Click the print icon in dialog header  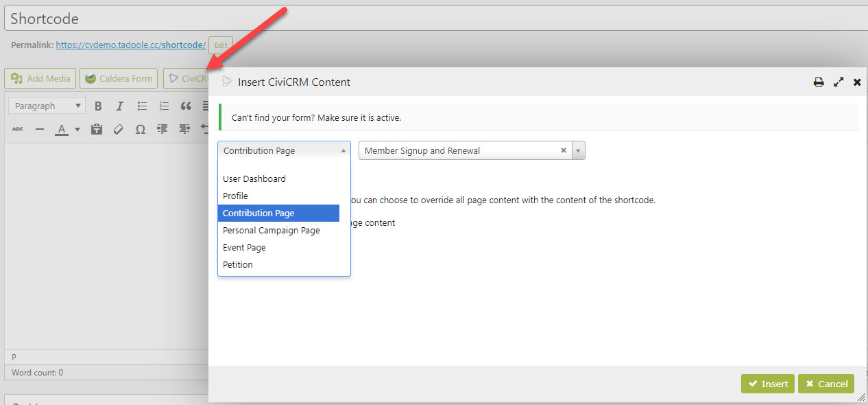click(x=819, y=82)
